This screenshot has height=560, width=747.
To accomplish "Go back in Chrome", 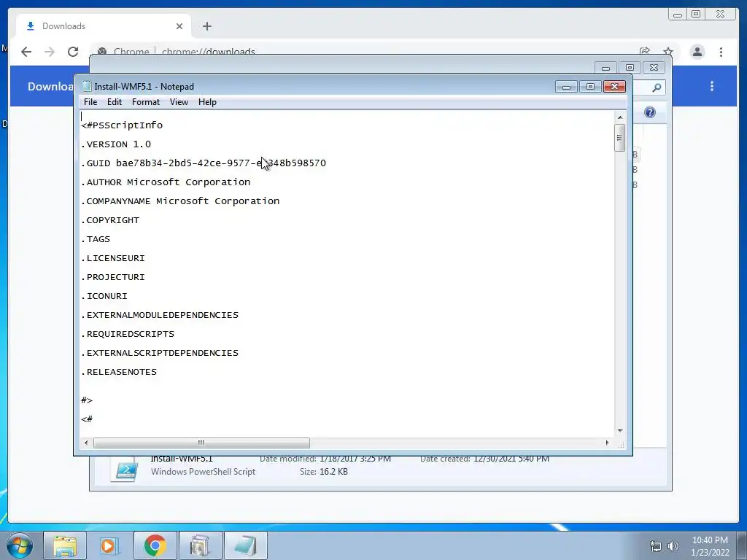I will (26, 52).
